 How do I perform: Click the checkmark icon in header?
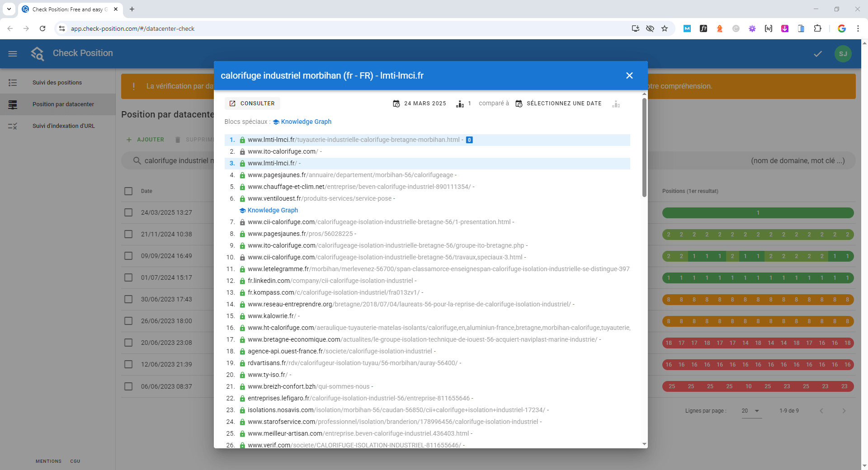pos(818,54)
